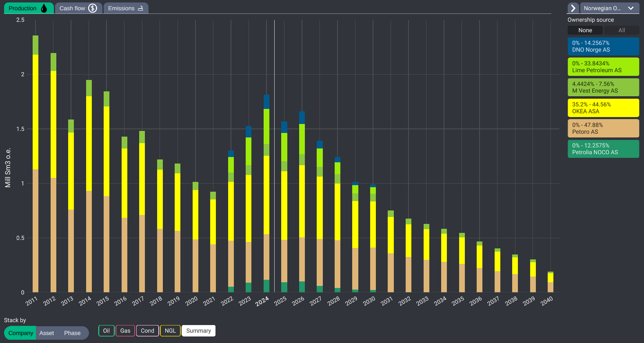Click the right arrow panel collapse icon

point(573,8)
